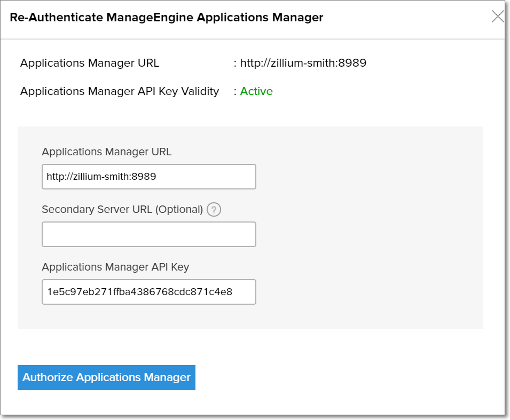Click the Re-Authenticate ManageEngine Applications Manager title
Screen dimensions: 510x420
coord(167,17)
